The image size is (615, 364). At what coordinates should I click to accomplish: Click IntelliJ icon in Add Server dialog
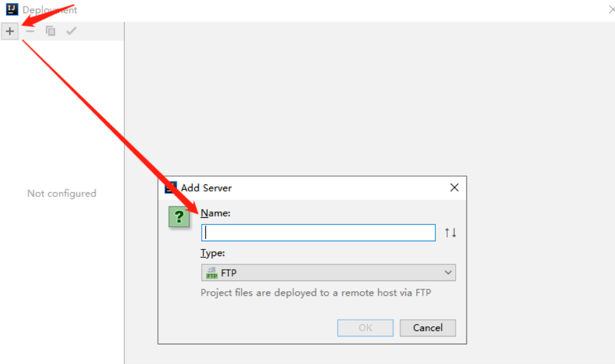tap(171, 187)
